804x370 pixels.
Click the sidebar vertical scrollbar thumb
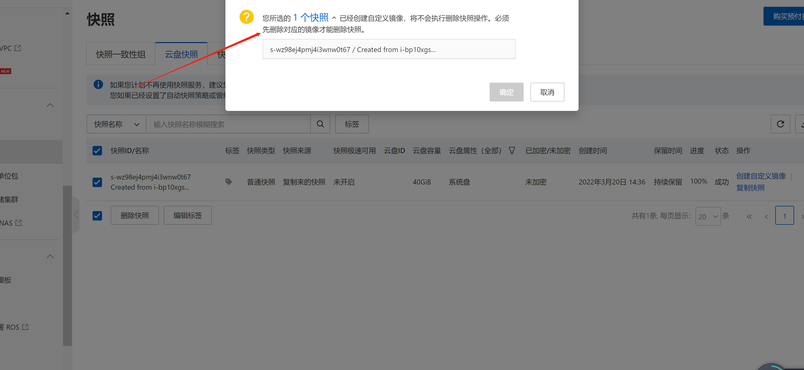[x=67, y=265]
